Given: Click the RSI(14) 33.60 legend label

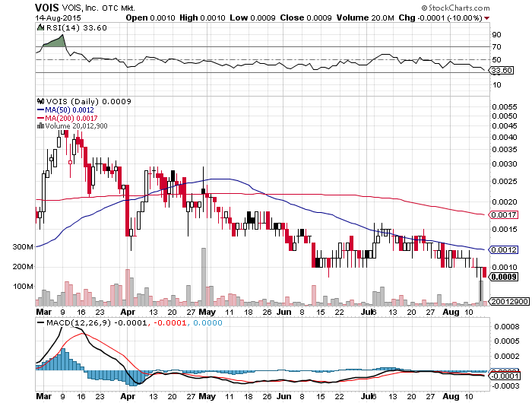Looking at the screenshot, I should (76, 28).
